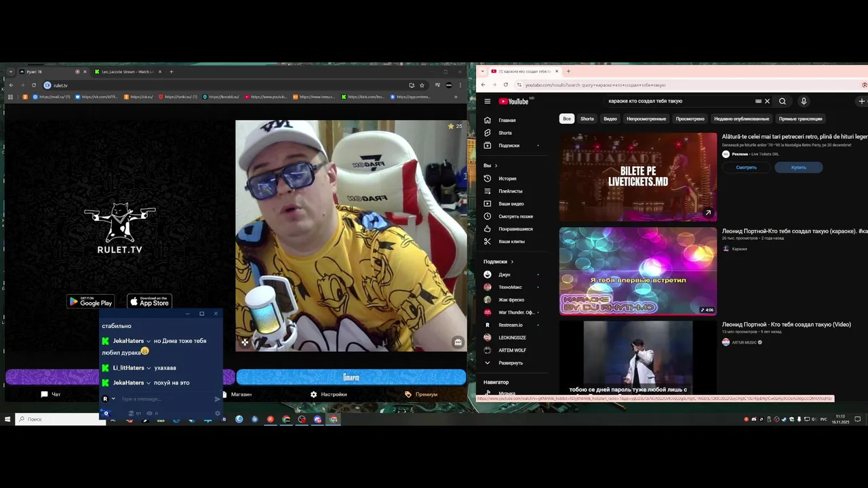The height and width of the screenshot is (488, 868).
Task: Open Ваши клипы in YouTube sidebar
Action: click(512, 241)
